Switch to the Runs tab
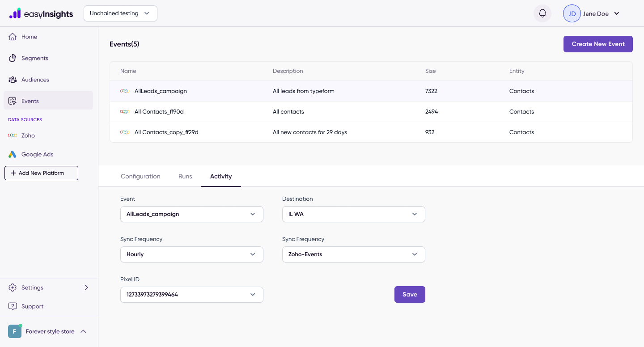The image size is (644, 347). [x=185, y=176]
